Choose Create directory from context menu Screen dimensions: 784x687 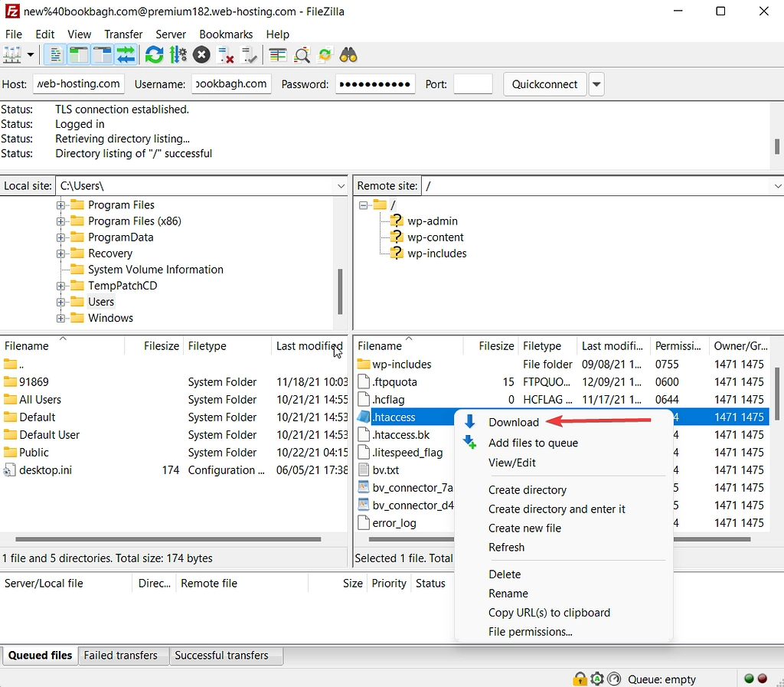[528, 490]
